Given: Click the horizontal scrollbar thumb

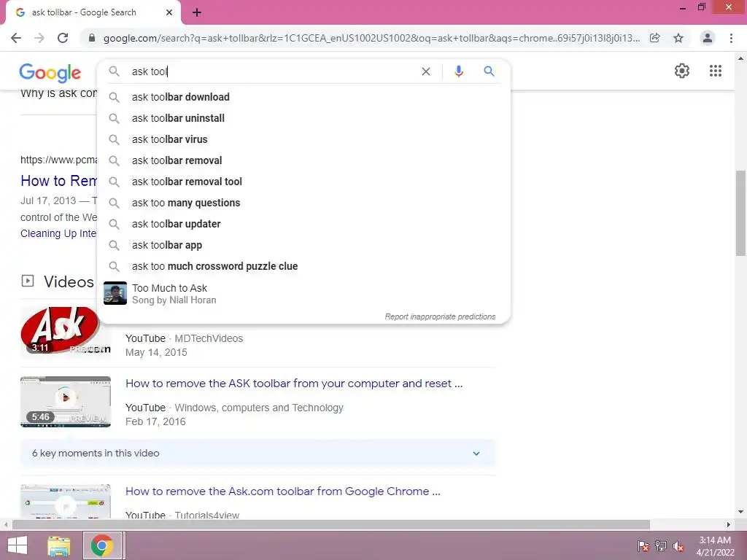Looking at the screenshot, I should [331, 524].
